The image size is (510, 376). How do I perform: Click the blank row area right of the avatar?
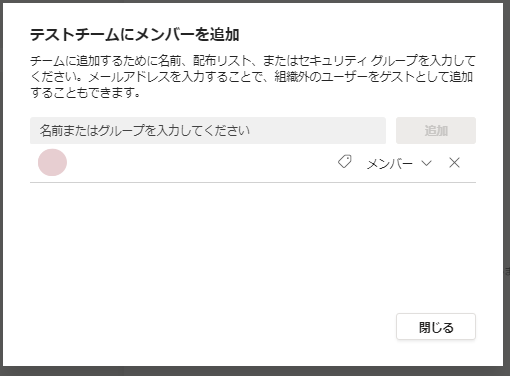(x=200, y=163)
